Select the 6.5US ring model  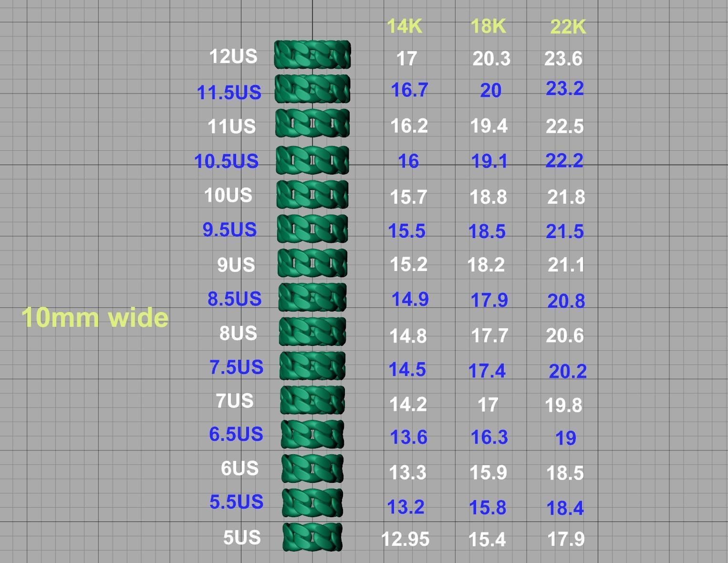tap(312, 434)
